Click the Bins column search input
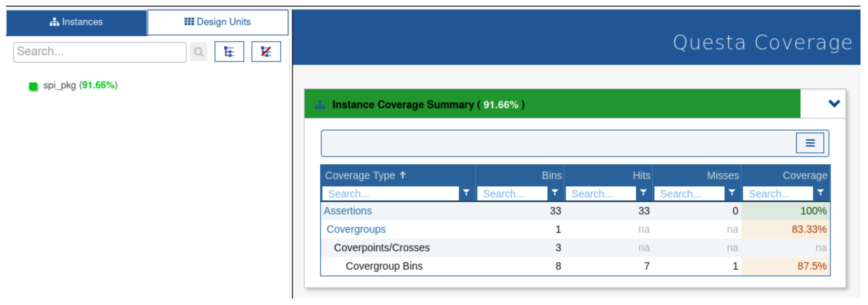 coord(512,194)
